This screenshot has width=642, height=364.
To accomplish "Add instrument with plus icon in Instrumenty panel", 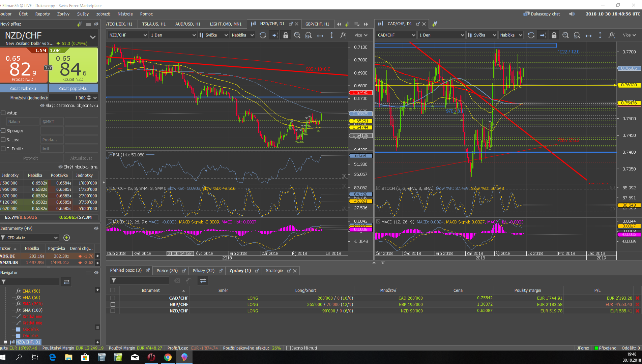I will pos(66,238).
